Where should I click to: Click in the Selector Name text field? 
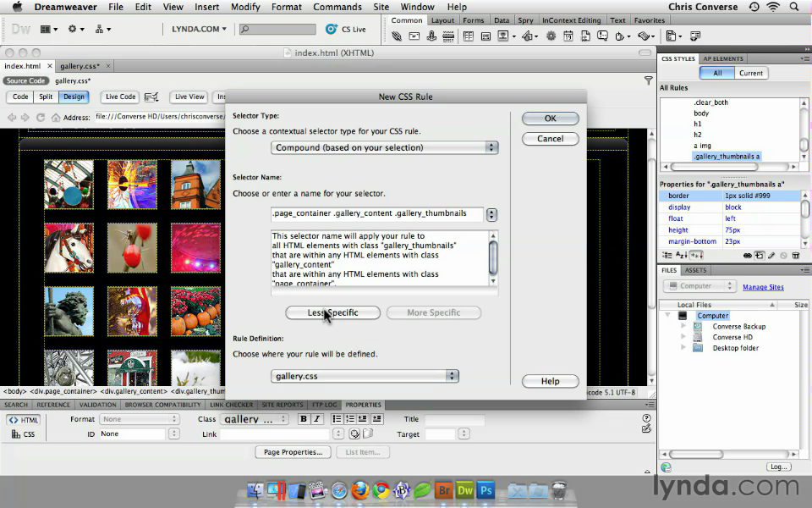(377, 213)
